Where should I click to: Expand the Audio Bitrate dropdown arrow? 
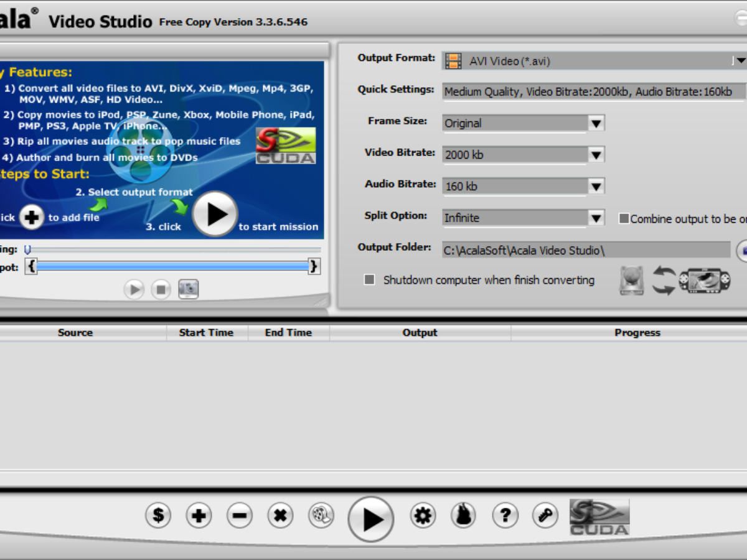pyautogui.click(x=596, y=186)
